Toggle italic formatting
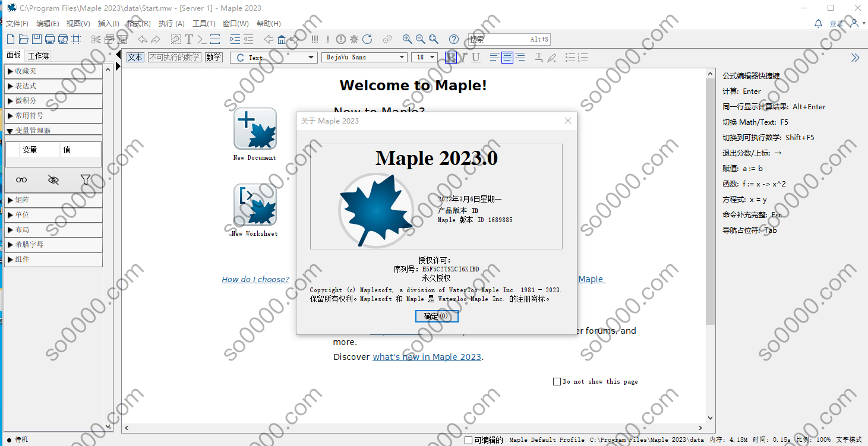Screen dimensions: 868x446 463,57
